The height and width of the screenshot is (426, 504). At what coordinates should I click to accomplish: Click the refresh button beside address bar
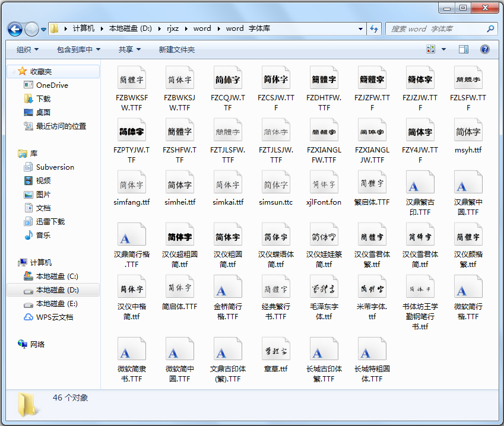click(374, 28)
